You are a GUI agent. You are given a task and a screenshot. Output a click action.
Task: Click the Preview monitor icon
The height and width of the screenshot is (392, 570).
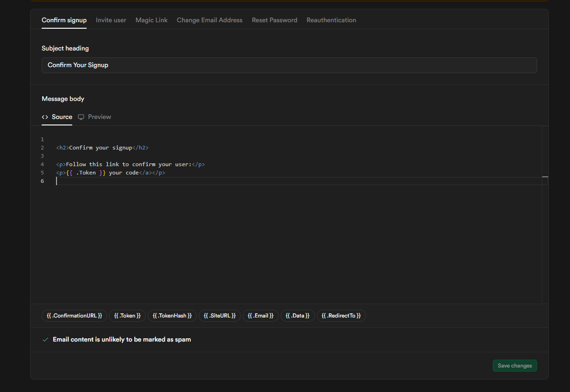point(81,117)
